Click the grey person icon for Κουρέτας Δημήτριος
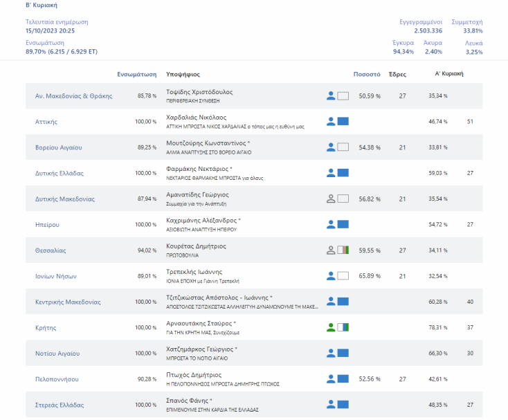The height and width of the screenshot is (420, 508). pos(331,250)
